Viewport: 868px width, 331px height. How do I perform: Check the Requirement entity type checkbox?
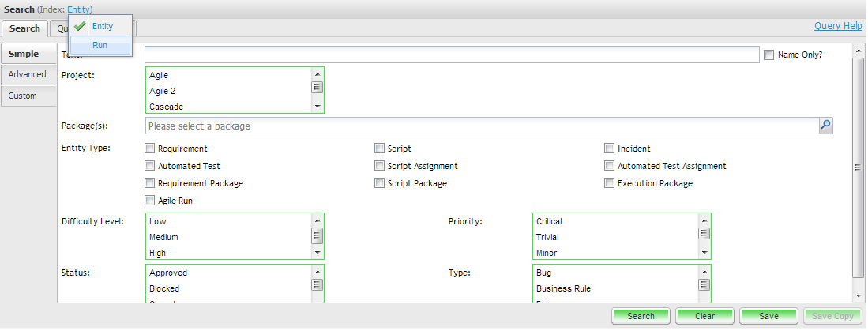click(x=150, y=149)
